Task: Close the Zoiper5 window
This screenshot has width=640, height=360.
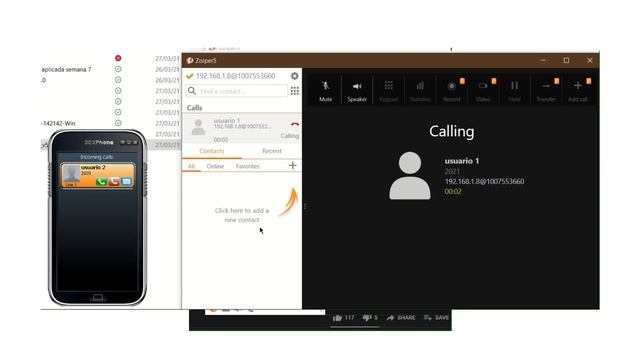Action: pos(589,60)
